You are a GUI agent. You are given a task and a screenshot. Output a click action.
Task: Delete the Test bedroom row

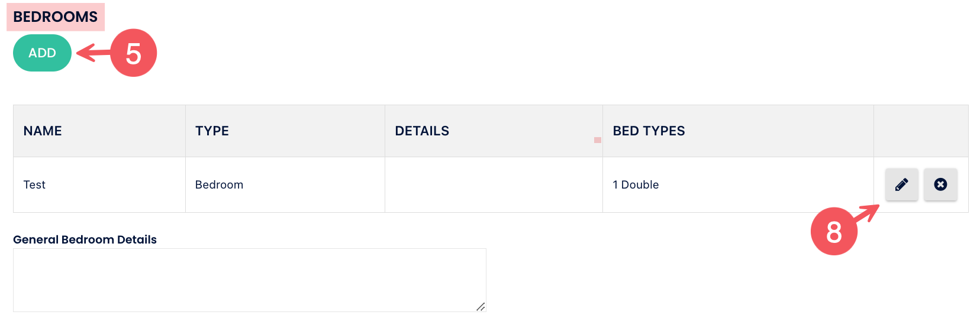click(940, 184)
